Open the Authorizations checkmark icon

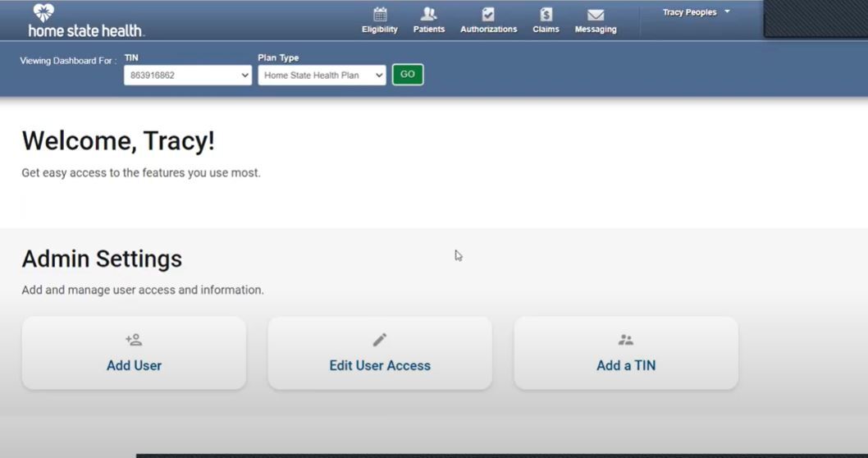point(488,14)
